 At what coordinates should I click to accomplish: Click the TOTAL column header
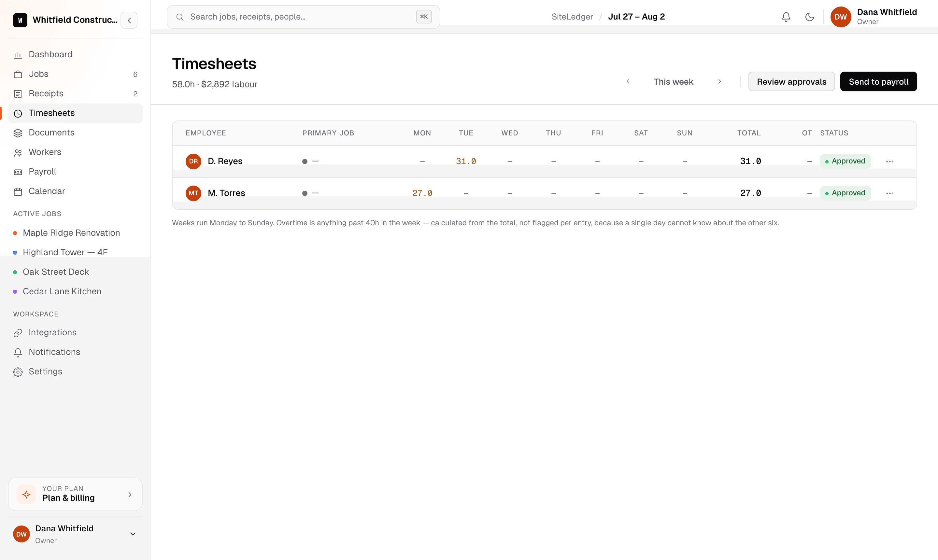(x=749, y=133)
